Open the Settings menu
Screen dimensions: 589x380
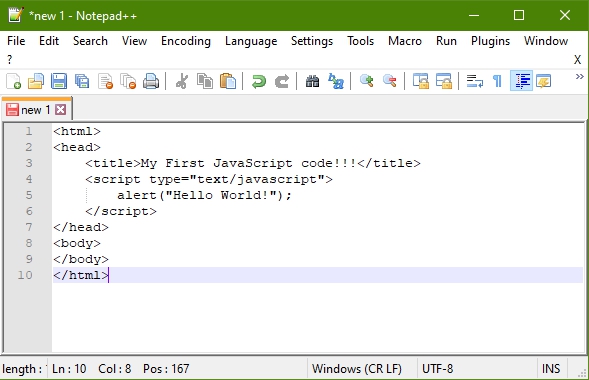tap(312, 41)
